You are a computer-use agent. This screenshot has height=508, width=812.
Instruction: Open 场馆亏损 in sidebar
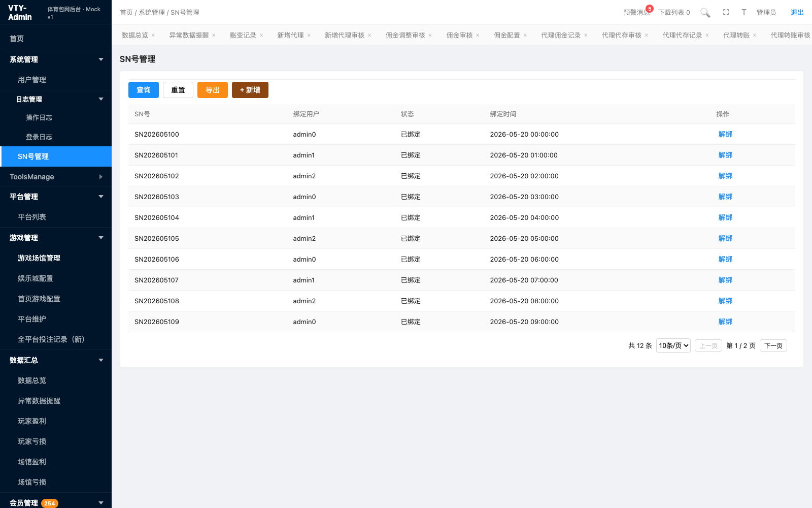pos(56,482)
